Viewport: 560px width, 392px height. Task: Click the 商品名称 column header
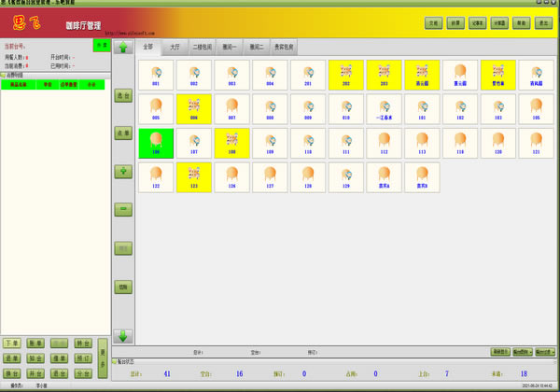point(17,84)
